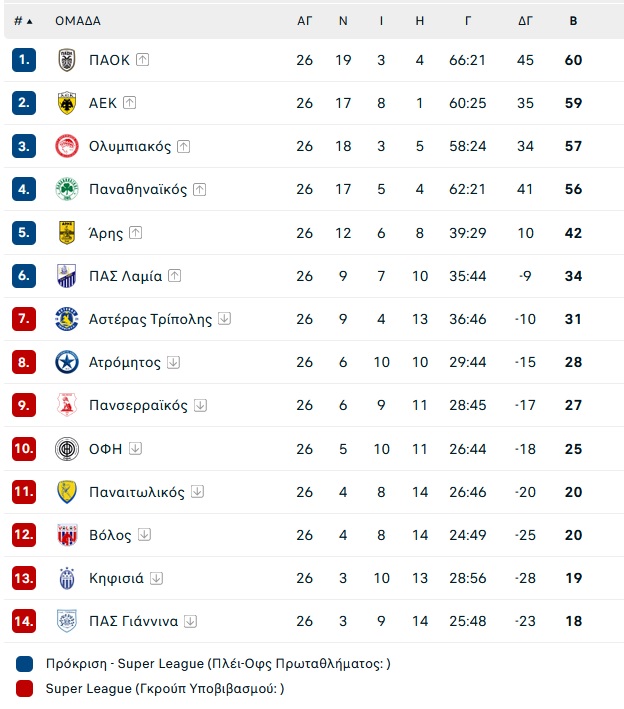The width and height of the screenshot is (624, 709).
Task: Open Ολυμπιακός club logo
Action: [x=67, y=146]
